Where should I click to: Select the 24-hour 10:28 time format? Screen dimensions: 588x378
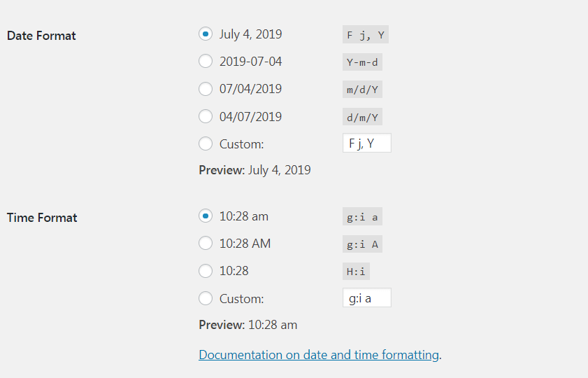point(206,271)
